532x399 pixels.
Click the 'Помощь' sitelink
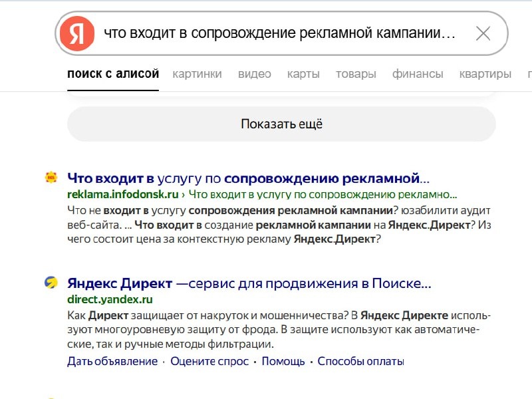coord(283,361)
